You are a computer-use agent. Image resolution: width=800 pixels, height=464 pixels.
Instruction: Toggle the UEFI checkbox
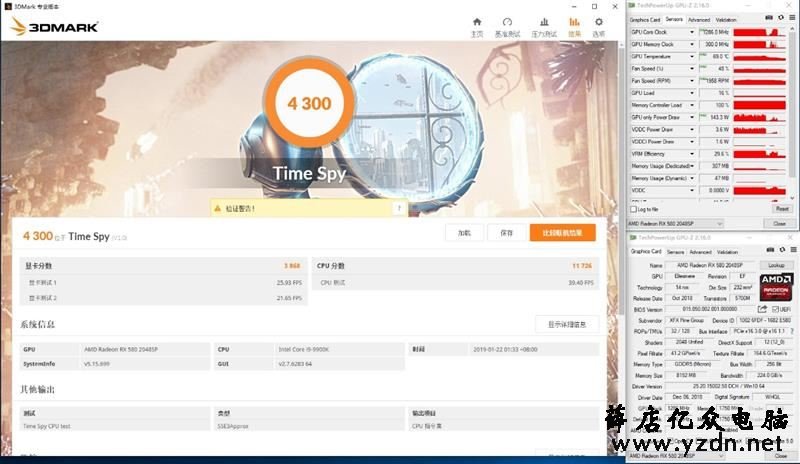pos(776,309)
